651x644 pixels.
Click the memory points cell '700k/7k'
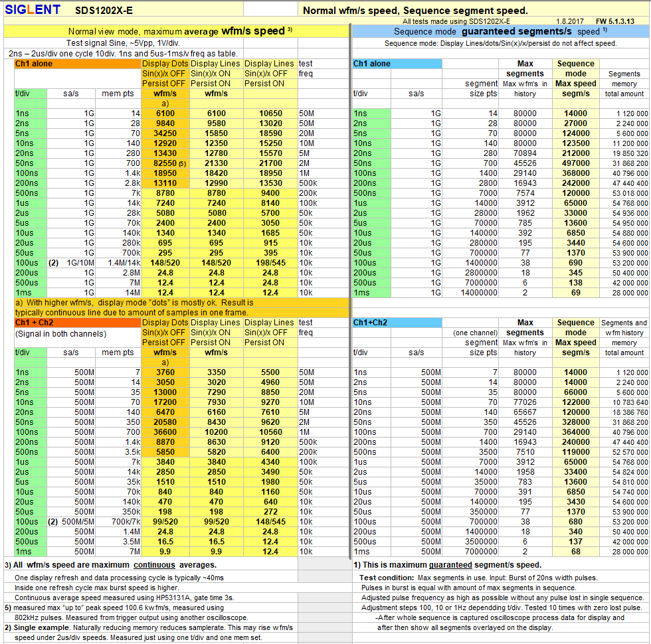tap(126, 522)
